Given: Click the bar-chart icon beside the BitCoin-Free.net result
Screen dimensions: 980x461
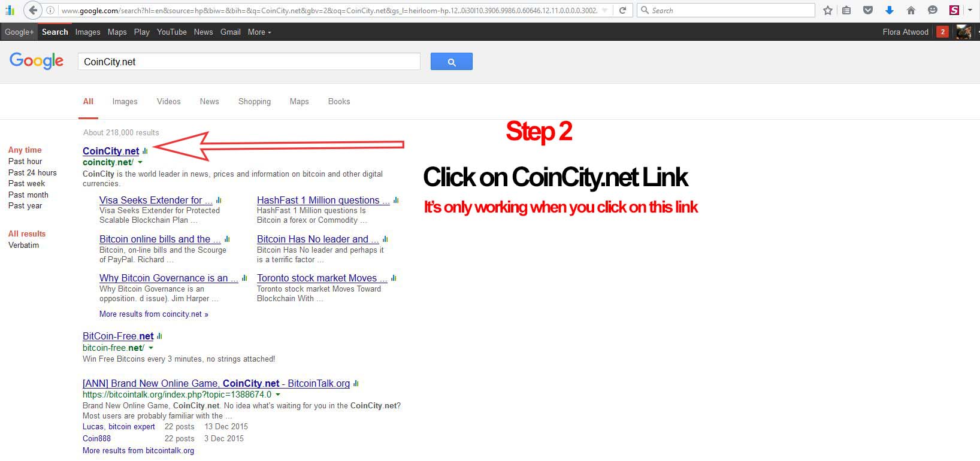Looking at the screenshot, I should click(159, 336).
